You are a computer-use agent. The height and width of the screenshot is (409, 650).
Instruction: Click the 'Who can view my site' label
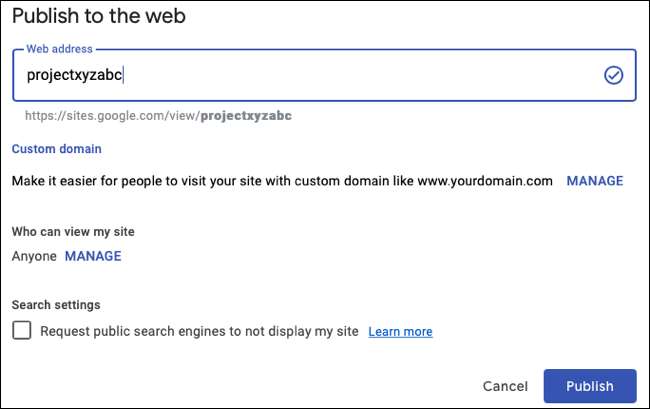coord(73,231)
